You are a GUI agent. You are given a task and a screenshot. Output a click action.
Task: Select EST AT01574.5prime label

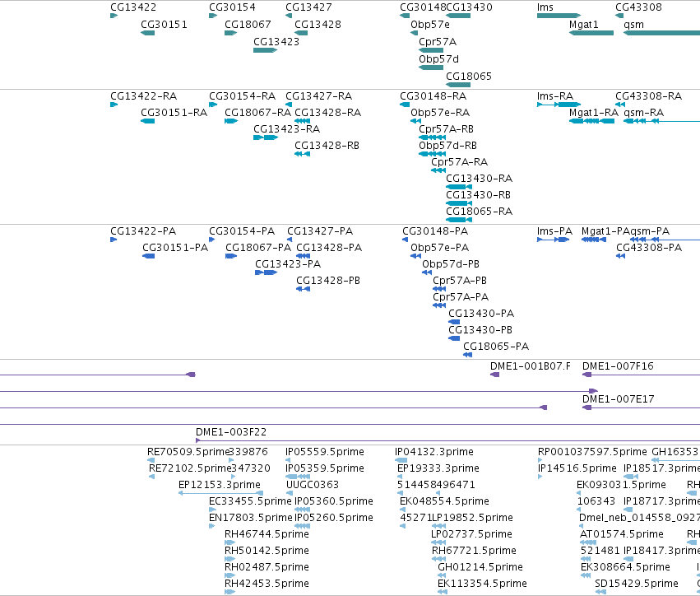621,534
